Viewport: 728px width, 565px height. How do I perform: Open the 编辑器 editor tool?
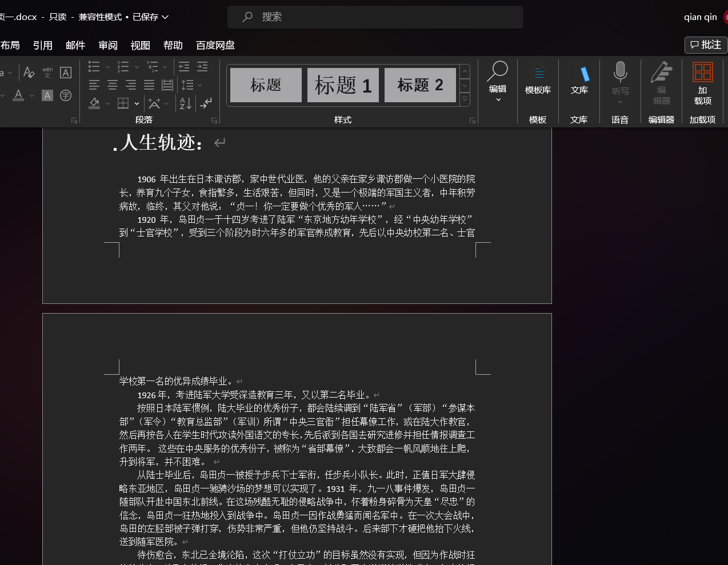point(662,83)
